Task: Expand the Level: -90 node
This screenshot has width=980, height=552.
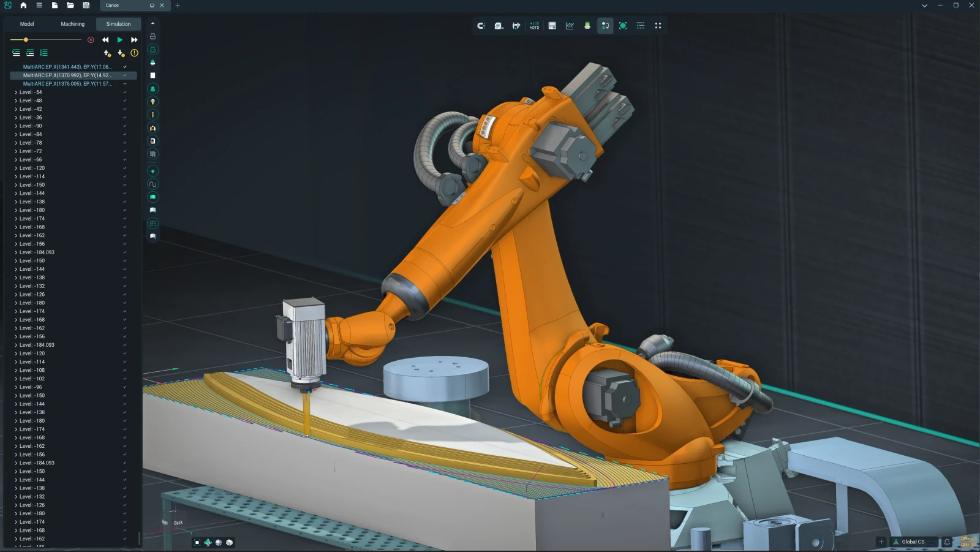Action: [x=16, y=126]
